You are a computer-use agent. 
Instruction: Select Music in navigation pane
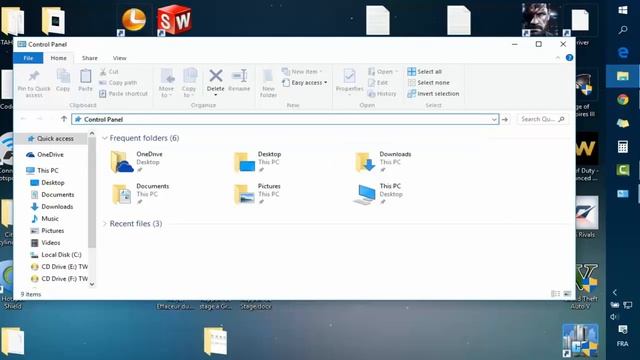click(45, 219)
